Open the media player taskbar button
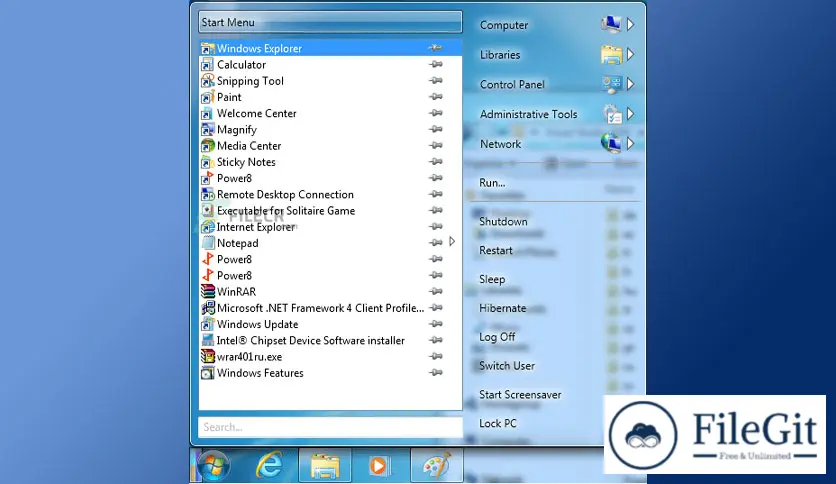The image size is (836, 484). pos(380,465)
